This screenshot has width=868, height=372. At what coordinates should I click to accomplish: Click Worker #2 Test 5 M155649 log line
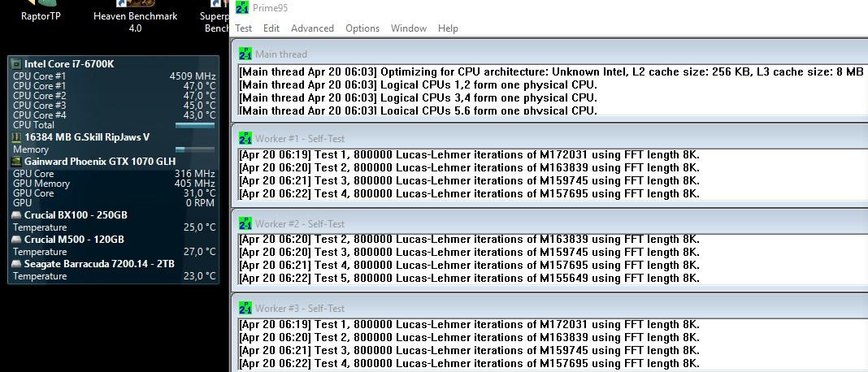click(x=470, y=279)
